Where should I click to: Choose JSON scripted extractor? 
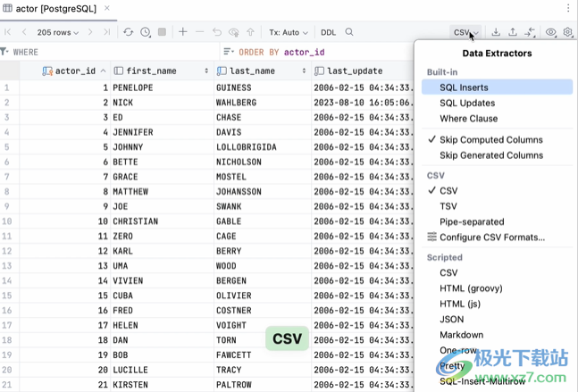click(497, 319)
